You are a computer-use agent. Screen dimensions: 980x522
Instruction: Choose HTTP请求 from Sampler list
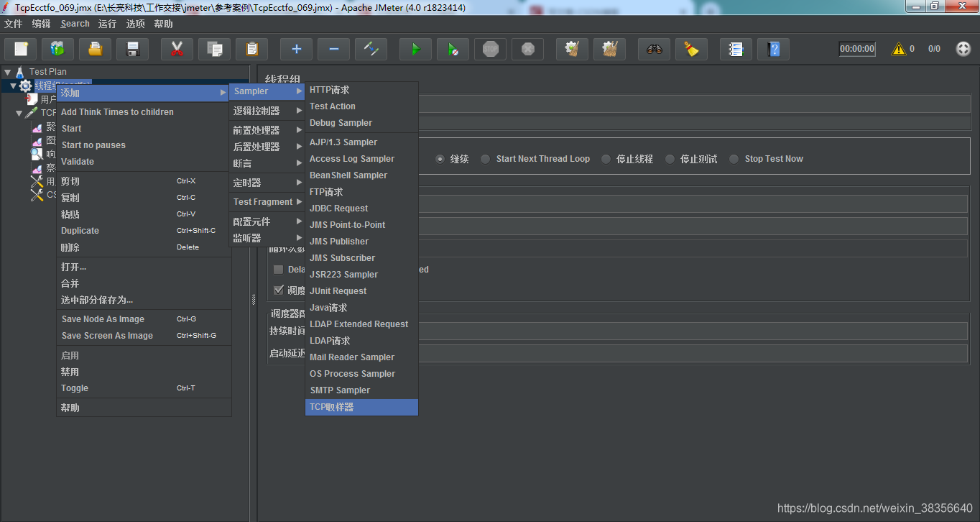point(361,90)
